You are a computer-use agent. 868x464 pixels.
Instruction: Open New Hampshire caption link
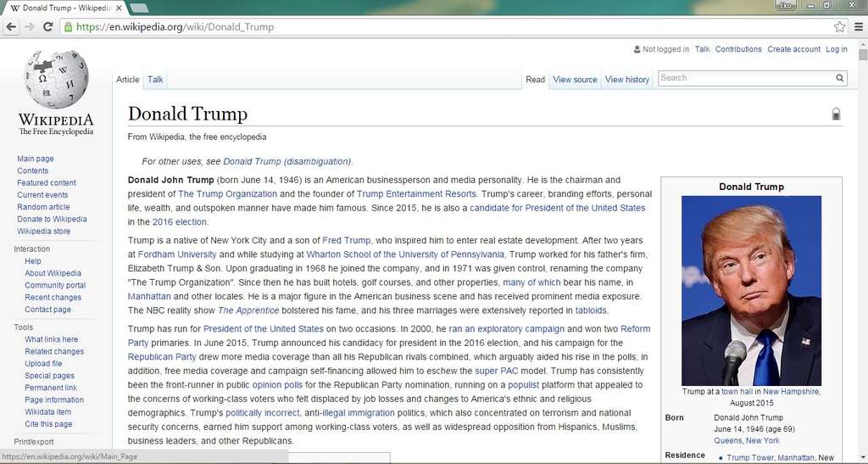click(x=791, y=391)
